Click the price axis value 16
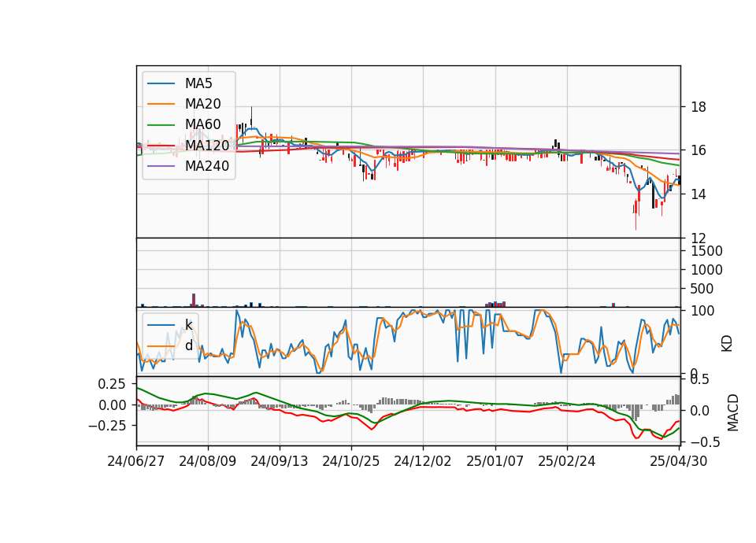Screen dimensions: 756x543 699,150
